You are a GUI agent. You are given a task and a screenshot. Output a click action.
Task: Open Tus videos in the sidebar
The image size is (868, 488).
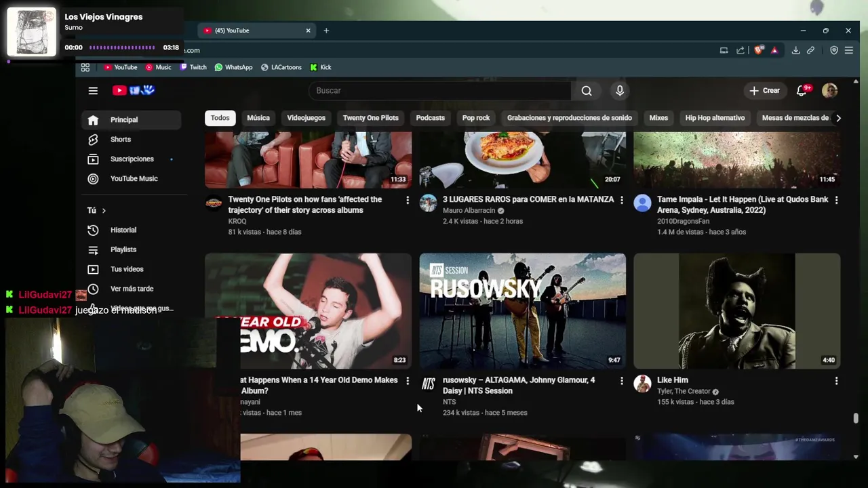[x=131, y=270]
